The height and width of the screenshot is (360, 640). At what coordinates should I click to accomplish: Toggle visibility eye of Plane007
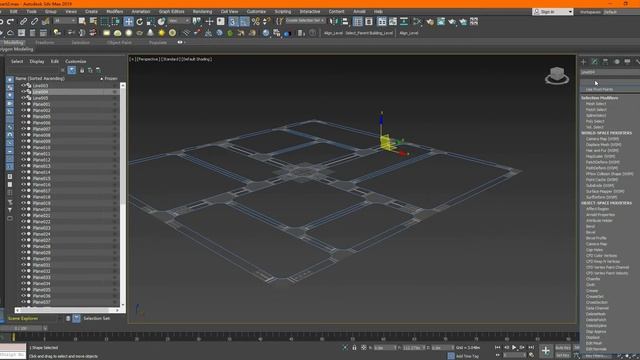[x=23, y=129]
